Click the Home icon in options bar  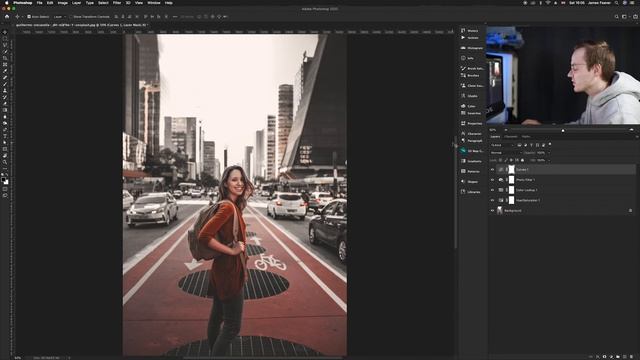(x=7, y=17)
